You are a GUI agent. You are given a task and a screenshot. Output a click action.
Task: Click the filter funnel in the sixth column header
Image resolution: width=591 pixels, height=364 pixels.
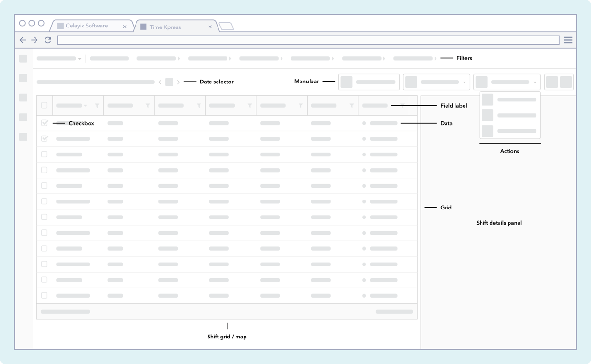352,106
